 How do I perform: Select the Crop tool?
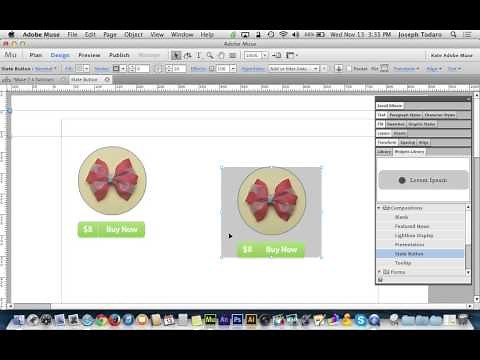[x=187, y=55]
